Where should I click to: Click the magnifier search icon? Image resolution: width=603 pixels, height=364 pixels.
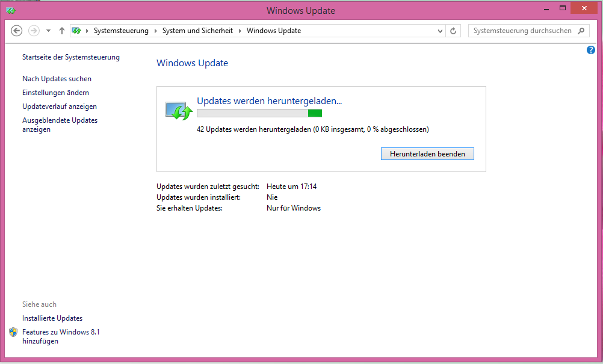coord(581,31)
